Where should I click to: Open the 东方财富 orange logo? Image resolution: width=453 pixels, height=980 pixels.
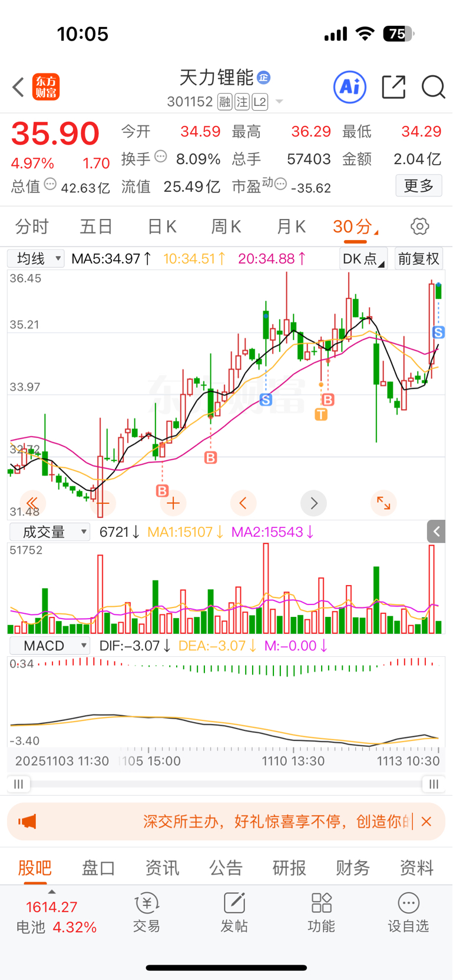[46, 87]
